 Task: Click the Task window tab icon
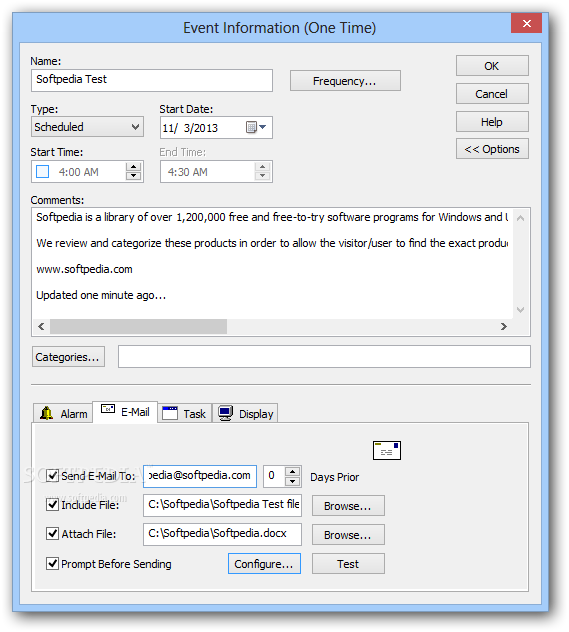pyautogui.click(x=170, y=413)
